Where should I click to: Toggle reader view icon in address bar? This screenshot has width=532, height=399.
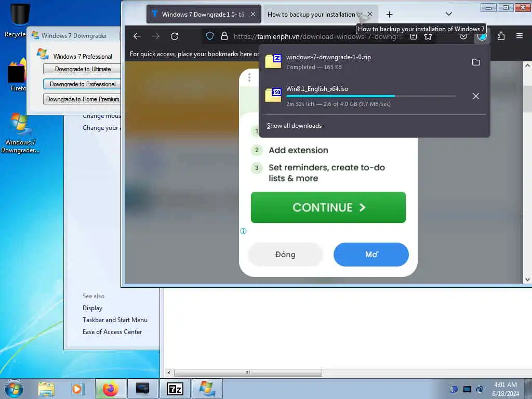click(413, 36)
